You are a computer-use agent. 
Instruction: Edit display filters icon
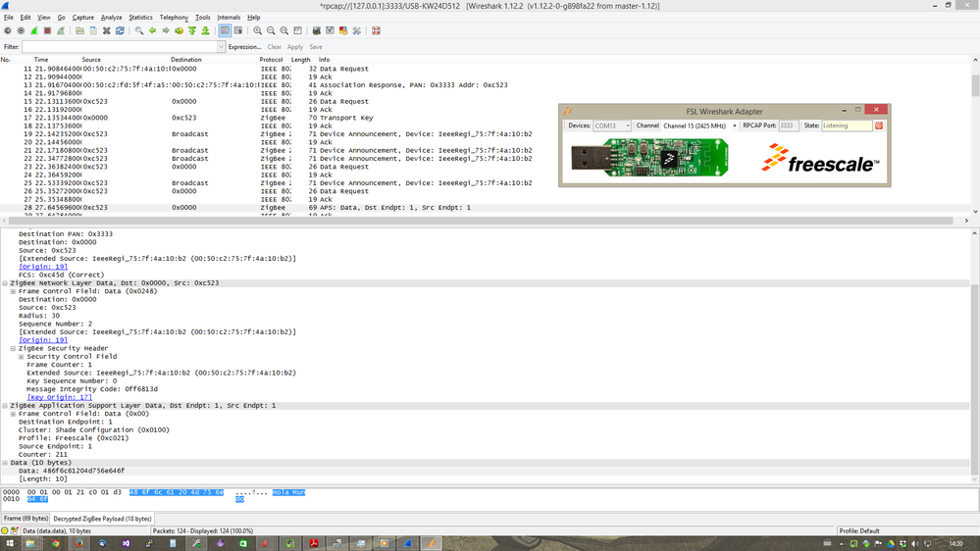coord(330,30)
